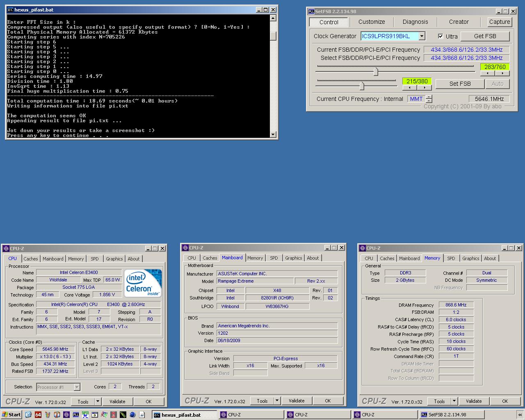Click the Get FSB button
The width and height of the screenshot is (525, 420).
[485, 36]
